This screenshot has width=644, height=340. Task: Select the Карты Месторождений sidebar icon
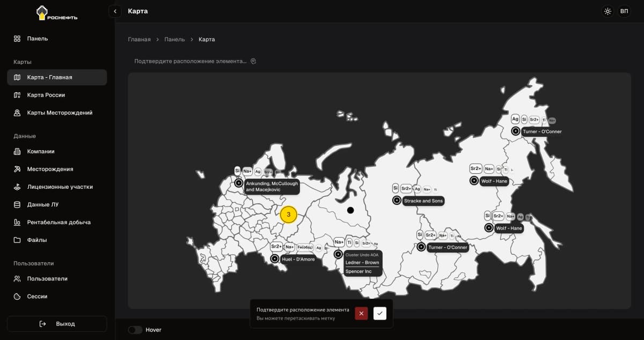tap(17, 113)
